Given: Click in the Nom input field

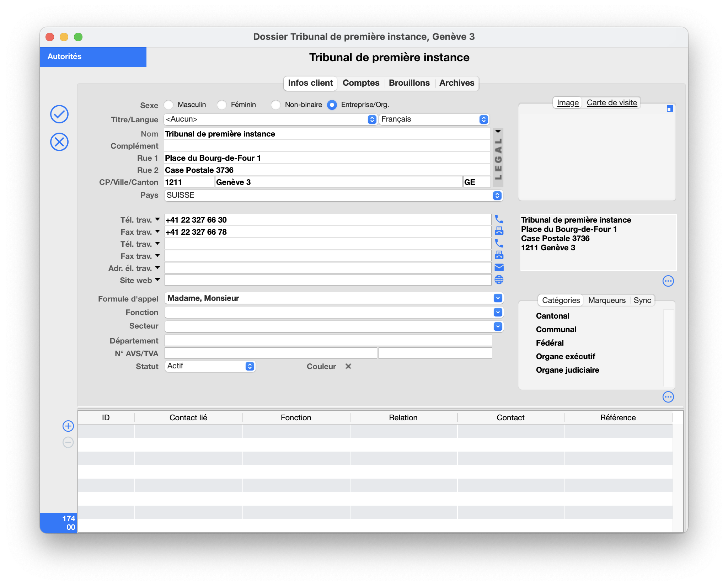Looking at the screenshot, I should 327,134.
